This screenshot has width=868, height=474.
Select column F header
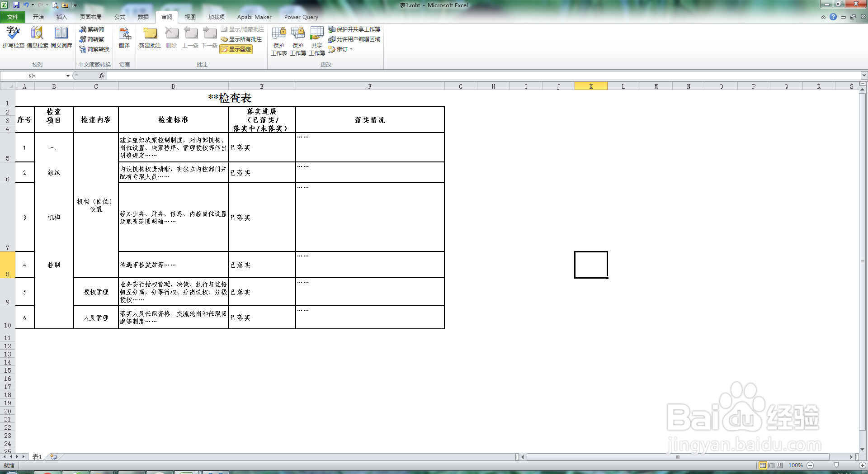[370, 86]
